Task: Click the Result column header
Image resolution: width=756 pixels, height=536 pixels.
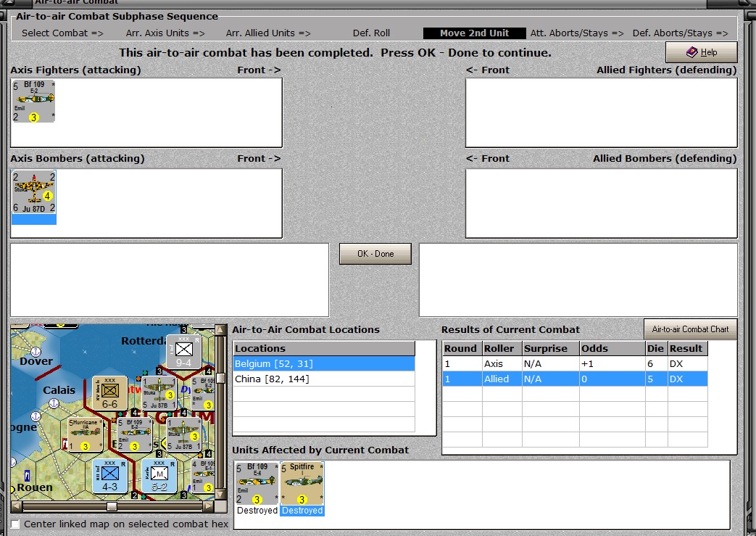Action: [x=688, y=348]
